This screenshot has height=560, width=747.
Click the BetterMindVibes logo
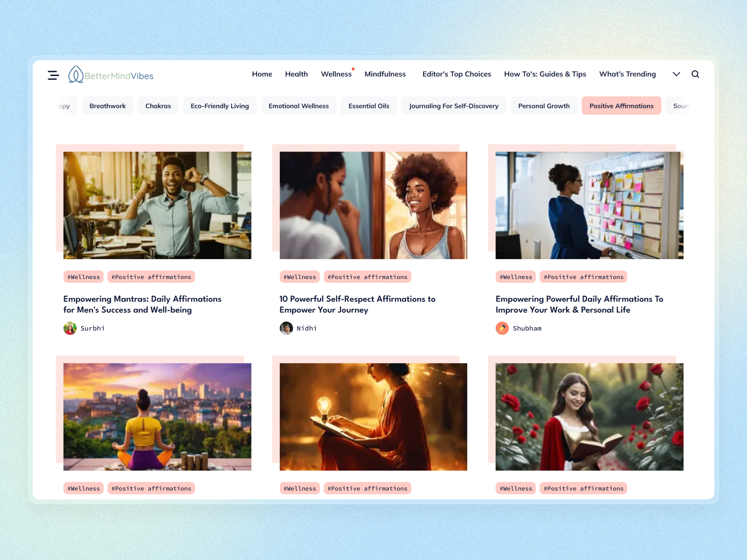point(110,75)
